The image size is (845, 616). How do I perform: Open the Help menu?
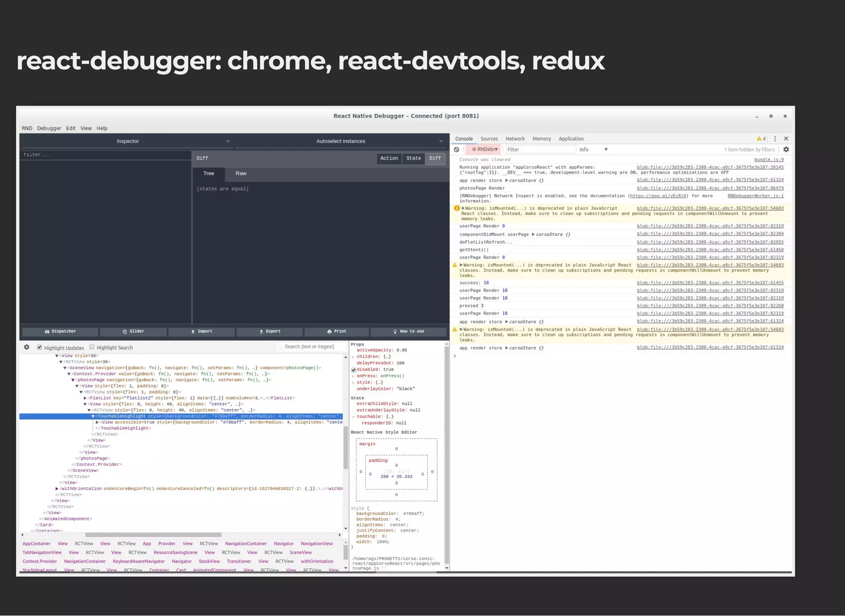(x=102, y=128)
